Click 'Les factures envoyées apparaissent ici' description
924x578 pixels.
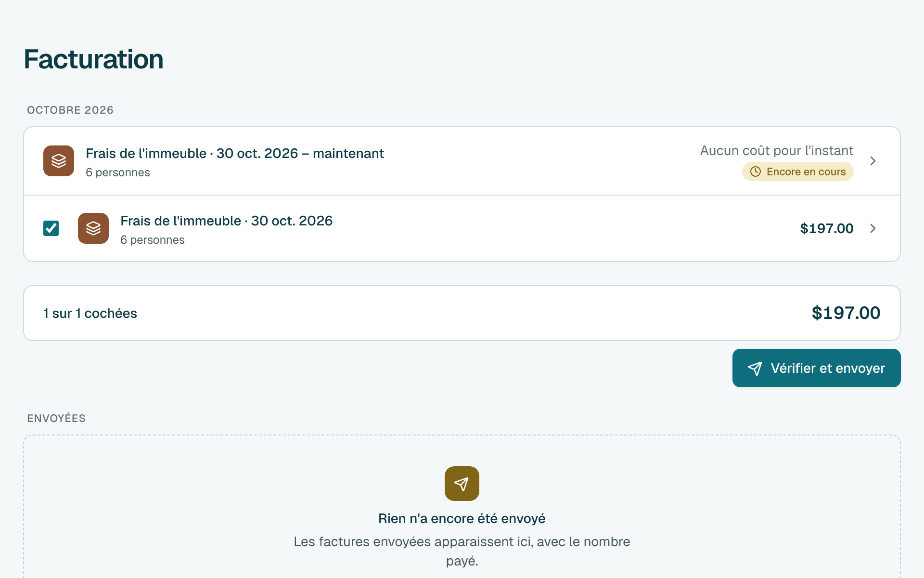pyautogui.click(x=462, y=551)
